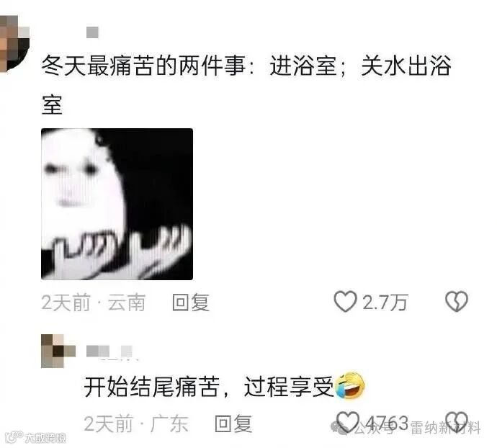The height and width of the screenshot is (448, 497).
Task: Click 回复 under the 广东 comment
Action: pyautogui.click(x=233, y=424)
